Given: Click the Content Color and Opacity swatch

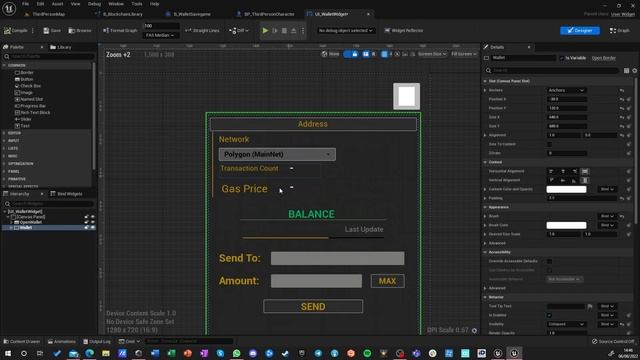Looking at the screenshot, I should pos(566,189).
